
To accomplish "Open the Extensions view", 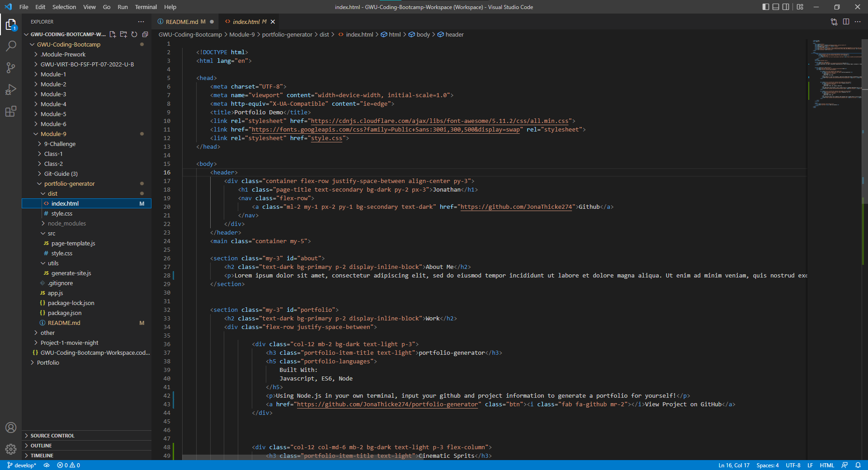I will click(x=11, y=111).
